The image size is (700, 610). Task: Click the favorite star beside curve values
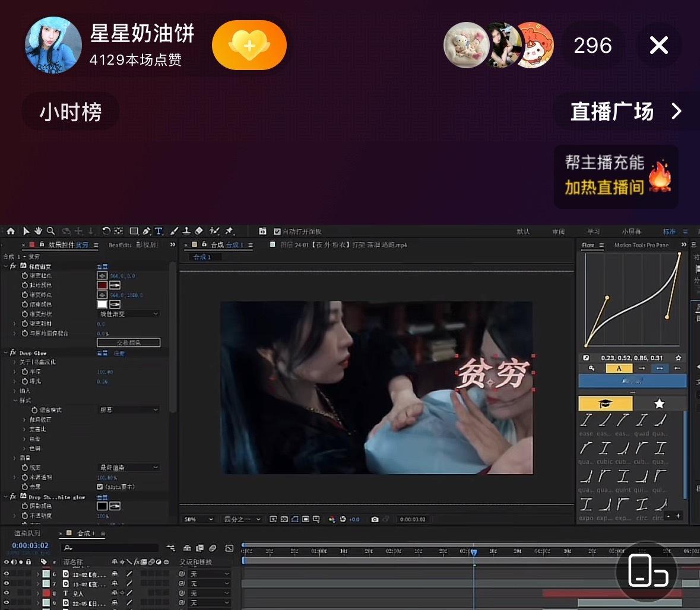[x=679, y=358]
